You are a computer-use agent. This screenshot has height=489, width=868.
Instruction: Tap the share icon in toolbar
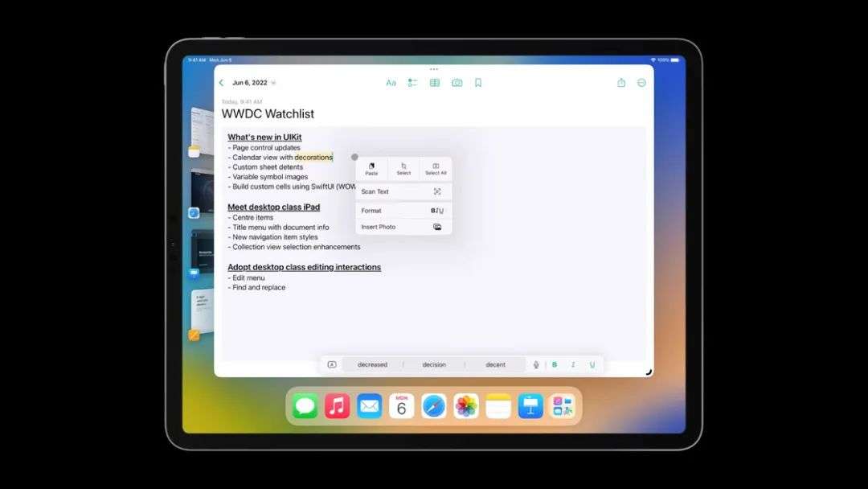(621, 83)
